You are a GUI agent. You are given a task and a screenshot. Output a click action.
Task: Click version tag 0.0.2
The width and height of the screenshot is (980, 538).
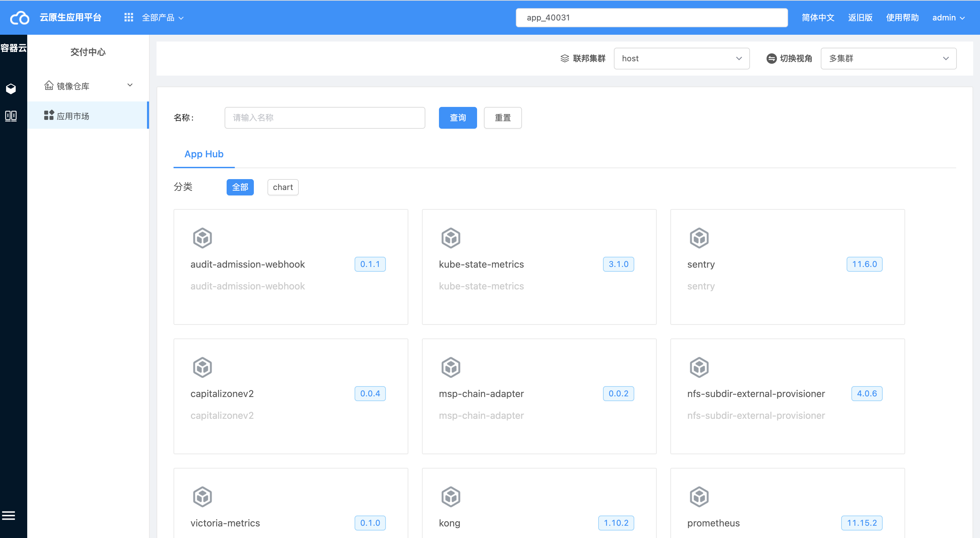coord(618,394)
